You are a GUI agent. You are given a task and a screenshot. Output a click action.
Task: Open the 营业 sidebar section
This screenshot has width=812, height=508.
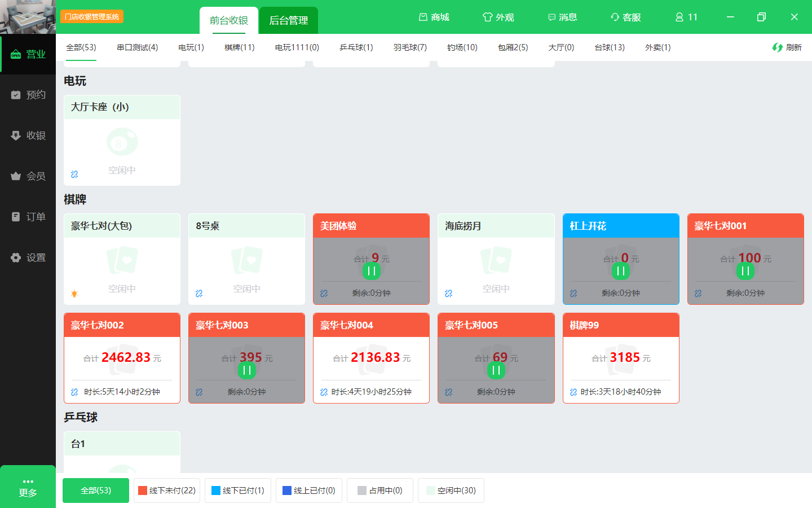pos(28,54)
